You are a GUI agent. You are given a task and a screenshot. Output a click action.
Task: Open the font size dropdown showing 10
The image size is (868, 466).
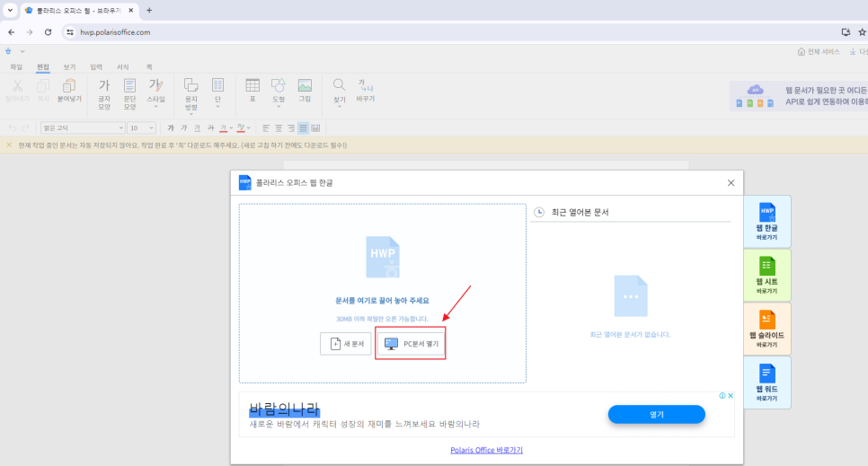141,127
